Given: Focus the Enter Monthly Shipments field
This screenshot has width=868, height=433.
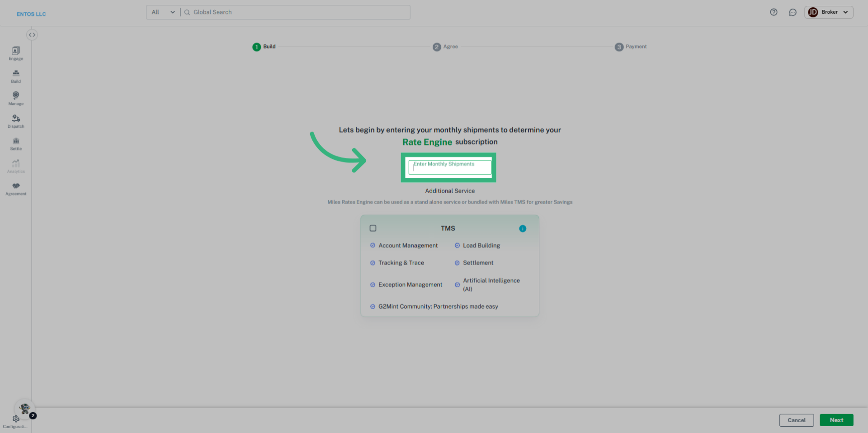Looking at the screenshot, I should click(x=449, y=167).
